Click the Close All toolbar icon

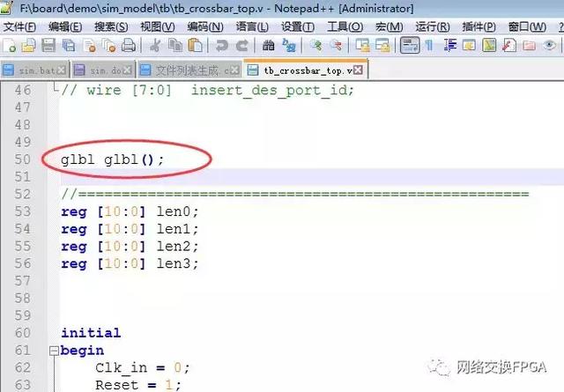[108, 45]
